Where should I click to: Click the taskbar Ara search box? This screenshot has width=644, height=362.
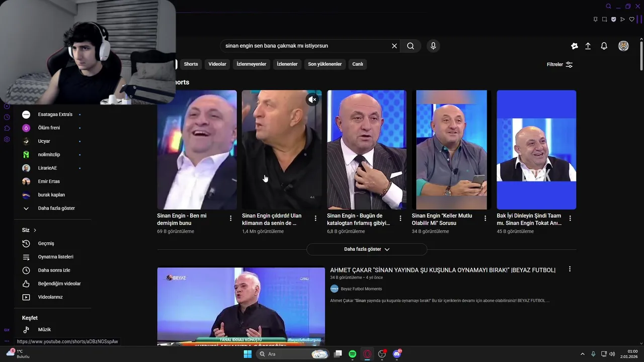[293, 354]
